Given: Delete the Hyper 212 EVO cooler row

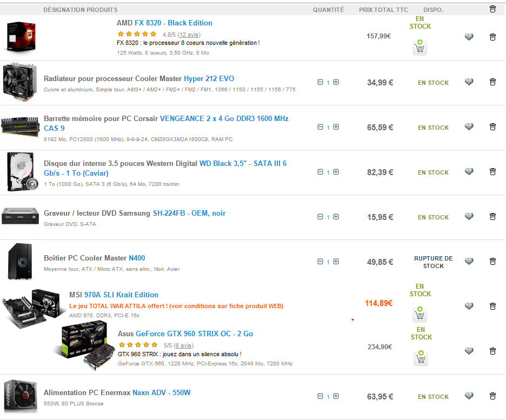Looking at the screenshot, I should pyautogui.click(x=492, y=82).
